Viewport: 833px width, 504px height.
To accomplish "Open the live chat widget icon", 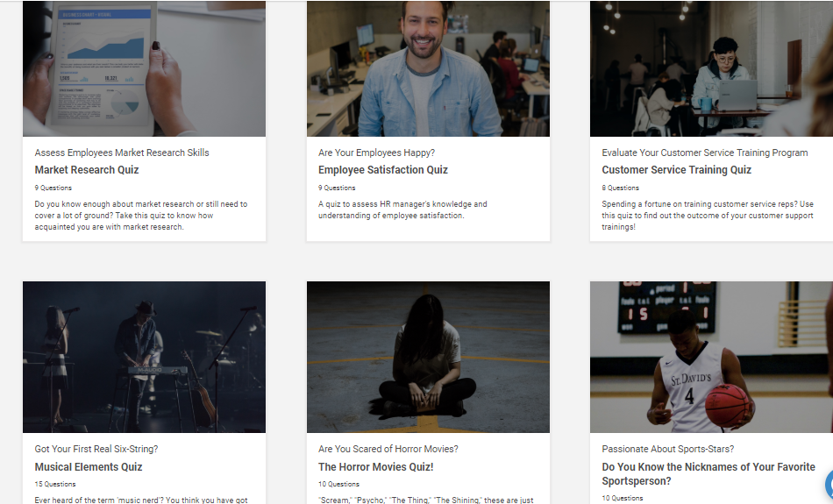I will pos(828,483).
